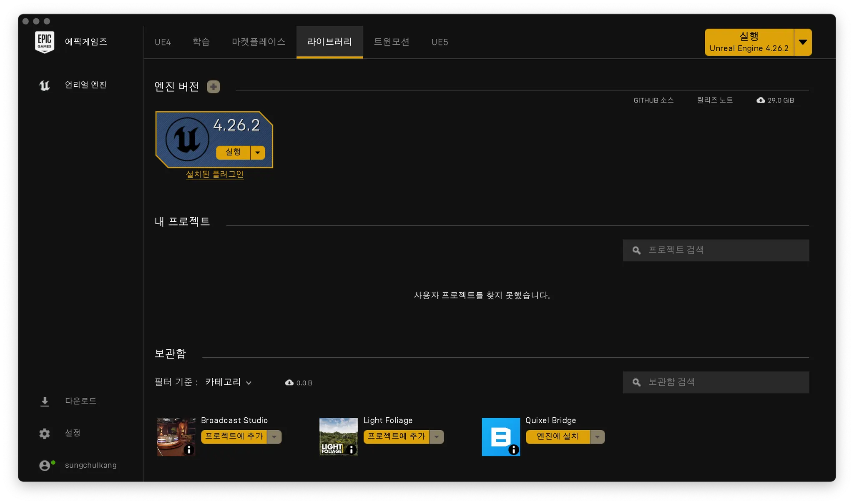Open the category filter dropdown

point(228,382)
